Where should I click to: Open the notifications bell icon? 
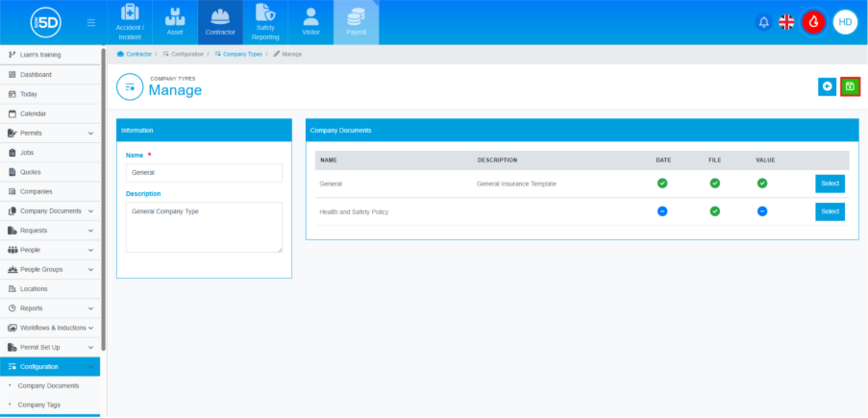coord(764,22)
